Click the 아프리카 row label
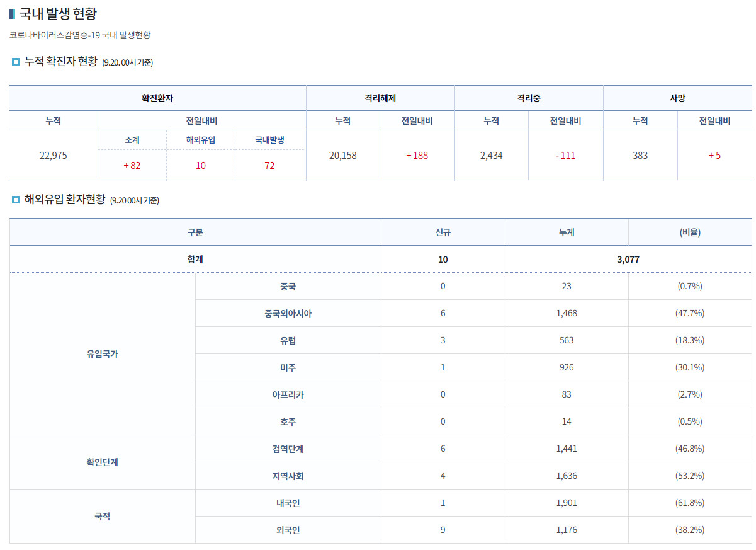This screenshot has width=756, height=550. tap(288, 394)
